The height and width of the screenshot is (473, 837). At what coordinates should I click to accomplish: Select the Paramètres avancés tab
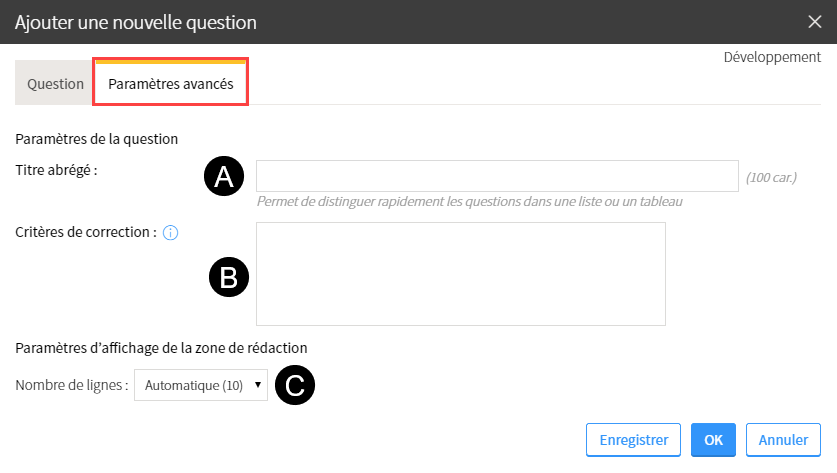[171, 82]
